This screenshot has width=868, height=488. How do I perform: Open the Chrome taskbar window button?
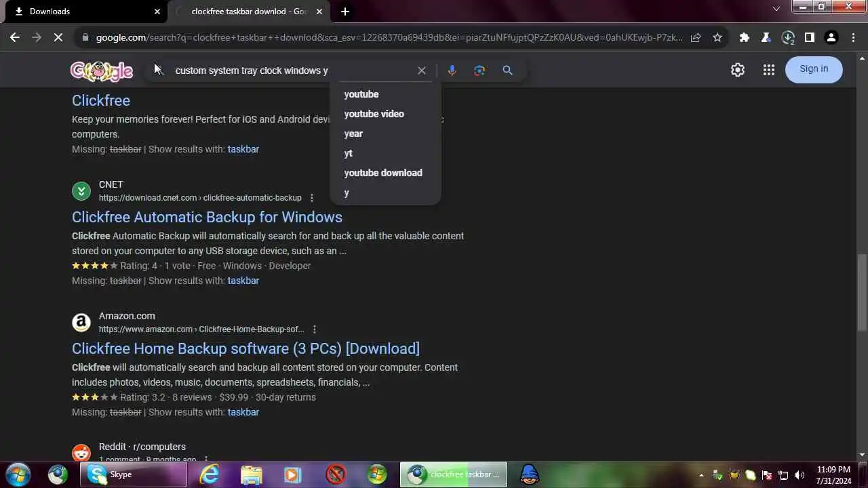(454, 474)
